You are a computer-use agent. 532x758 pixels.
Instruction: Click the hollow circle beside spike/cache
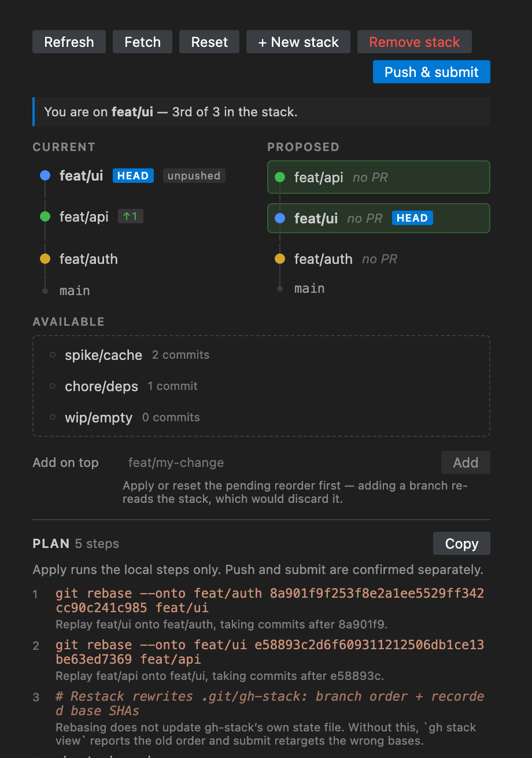53,355
